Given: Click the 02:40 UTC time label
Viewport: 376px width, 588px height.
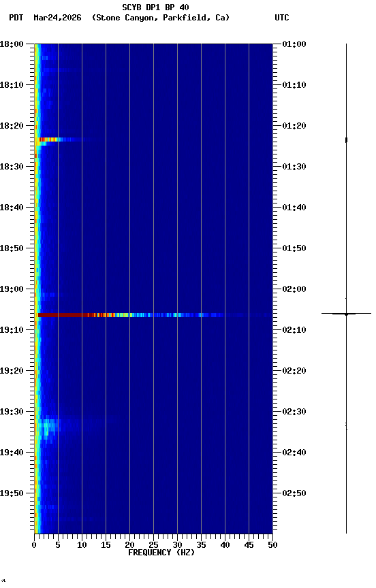Looking at the screenshot, I should coord(294,453).
